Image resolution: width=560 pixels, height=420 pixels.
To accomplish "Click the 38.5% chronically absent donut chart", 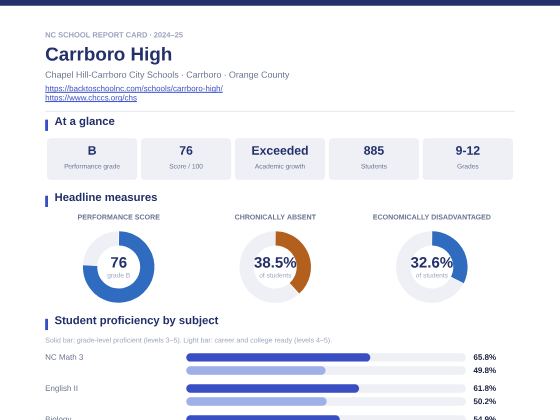I will coord(275,267).
